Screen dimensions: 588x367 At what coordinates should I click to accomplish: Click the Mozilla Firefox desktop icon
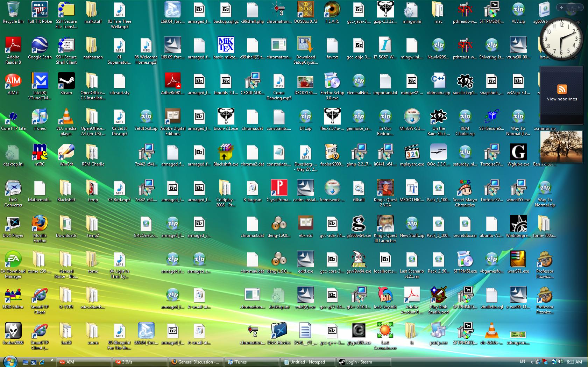(x=40, y=229)
